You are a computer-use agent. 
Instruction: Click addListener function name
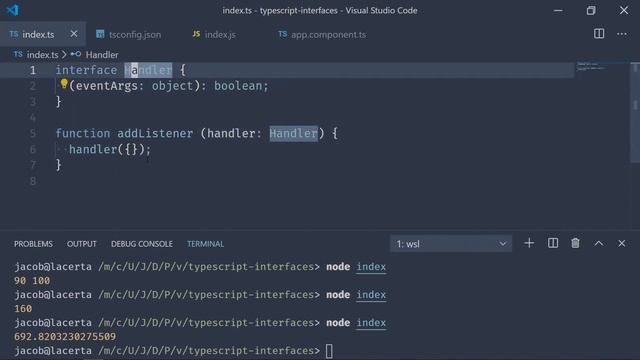(x=155, y=133)
